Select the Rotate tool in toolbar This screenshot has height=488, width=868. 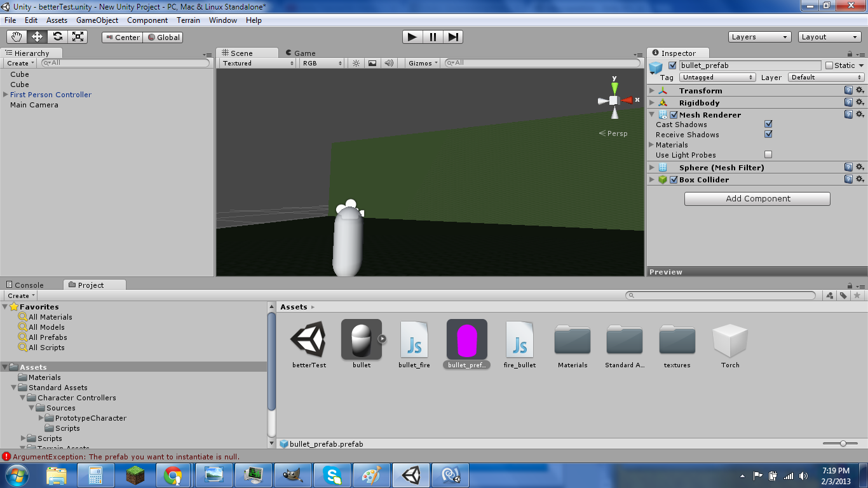[58, 37]
